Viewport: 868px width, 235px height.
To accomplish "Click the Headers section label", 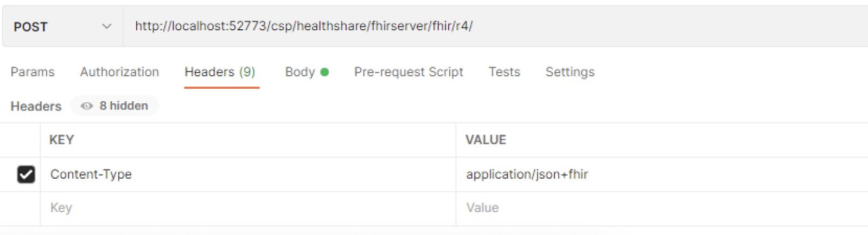I will click(x=36, y=106).
